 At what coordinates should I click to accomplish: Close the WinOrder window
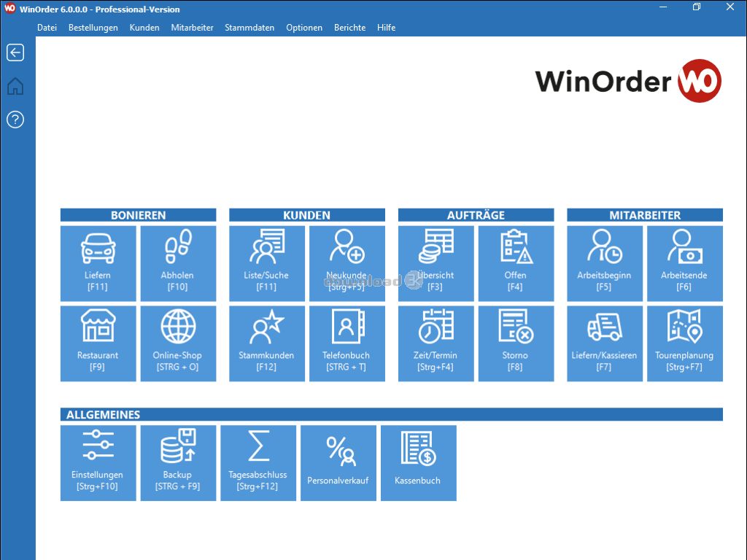pos(729,7)
